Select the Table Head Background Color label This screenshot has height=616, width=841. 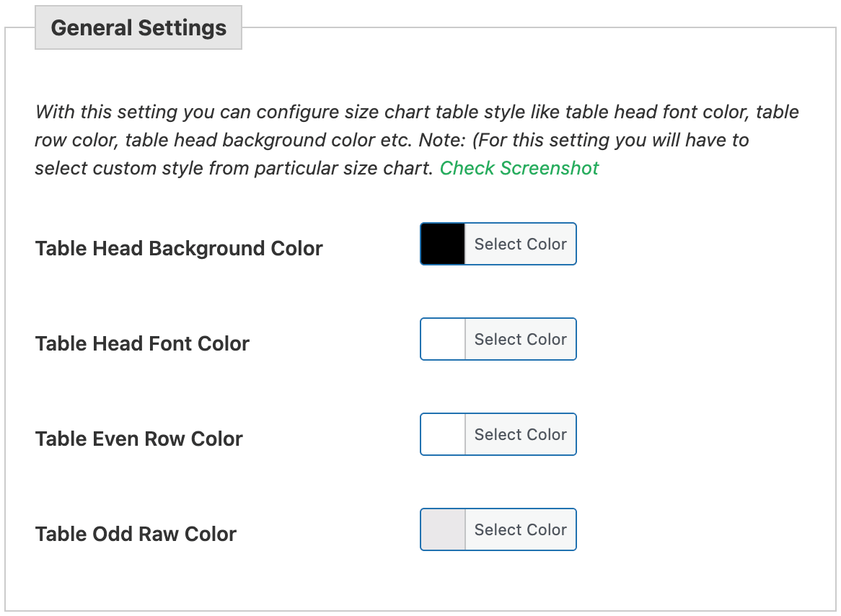tap(178, 248)
